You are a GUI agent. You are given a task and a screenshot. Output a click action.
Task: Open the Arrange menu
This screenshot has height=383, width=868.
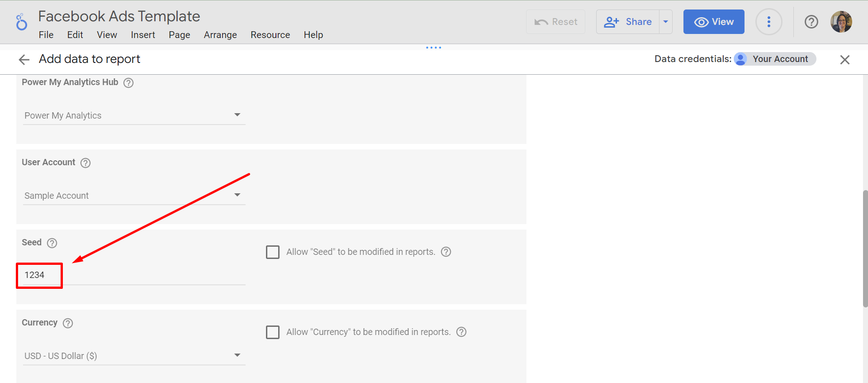click(220, 35)
